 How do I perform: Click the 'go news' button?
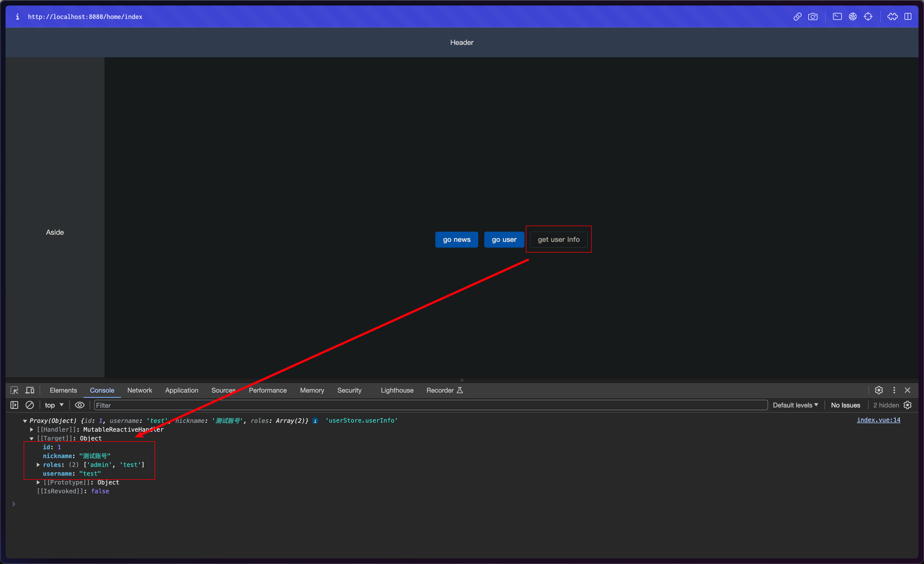(457, 239)
